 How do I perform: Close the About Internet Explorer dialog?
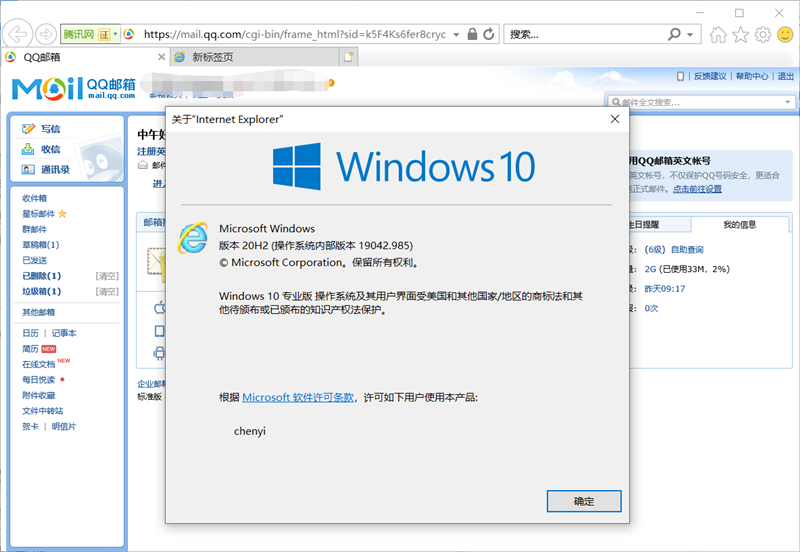click(614, 119)
